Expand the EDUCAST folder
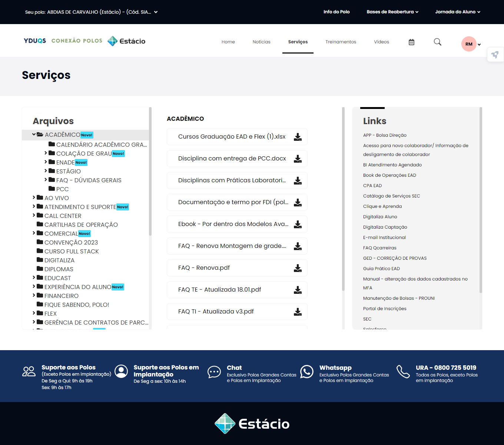This screenshot has height=445, width=504. click(34, 278)
